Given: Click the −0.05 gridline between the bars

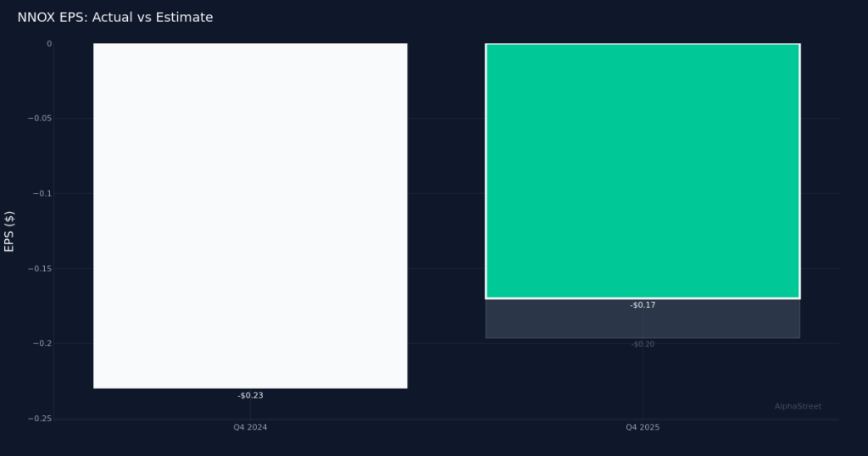Looking at the screenshot, I should click(446, 119).
